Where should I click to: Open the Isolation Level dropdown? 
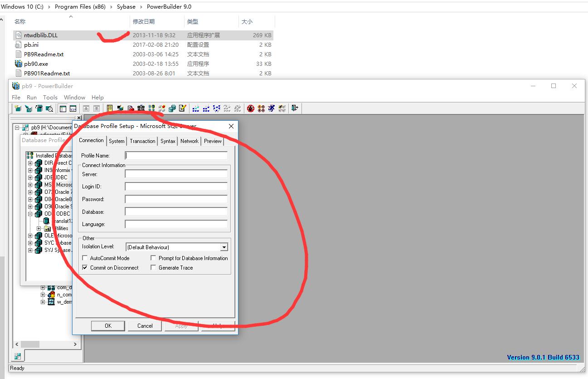224,247
